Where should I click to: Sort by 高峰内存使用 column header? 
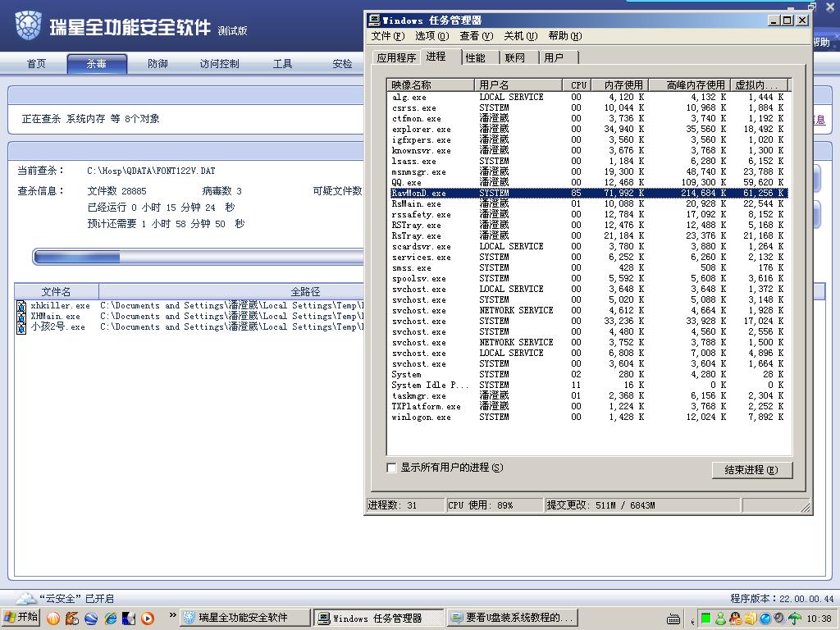pyautogui.click(x=691, y=85)
